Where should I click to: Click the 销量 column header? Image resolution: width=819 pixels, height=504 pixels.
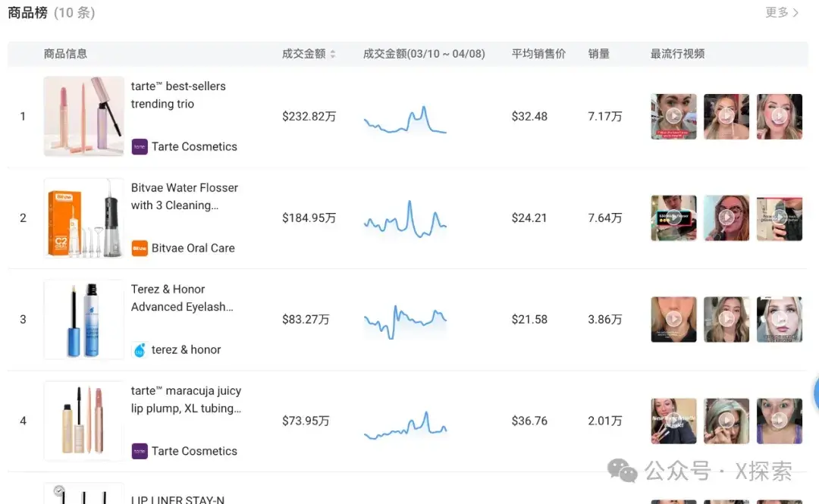click(598, 54)
